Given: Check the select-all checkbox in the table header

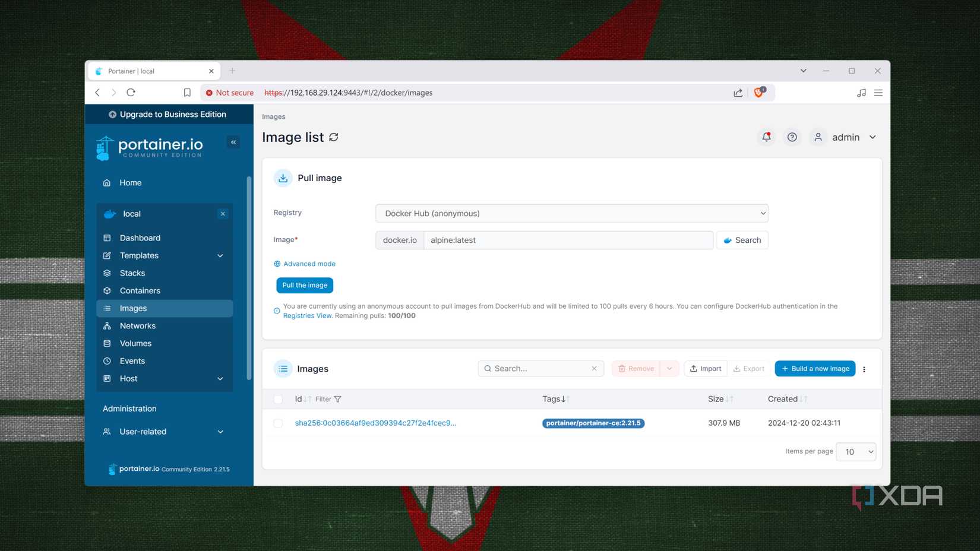Looking at the screenshot, I should coord(277,399).
